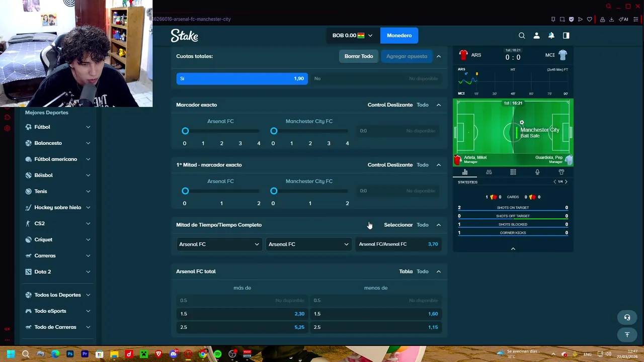Bookmark page with the heart icon
Screen dimensions: 644x362
590,19
